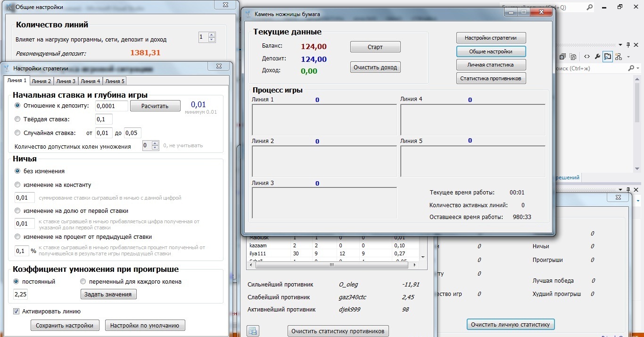This screenshot has width=644, height=337.
Task: Switch to the Линия 4 tab
Action: 91,81
